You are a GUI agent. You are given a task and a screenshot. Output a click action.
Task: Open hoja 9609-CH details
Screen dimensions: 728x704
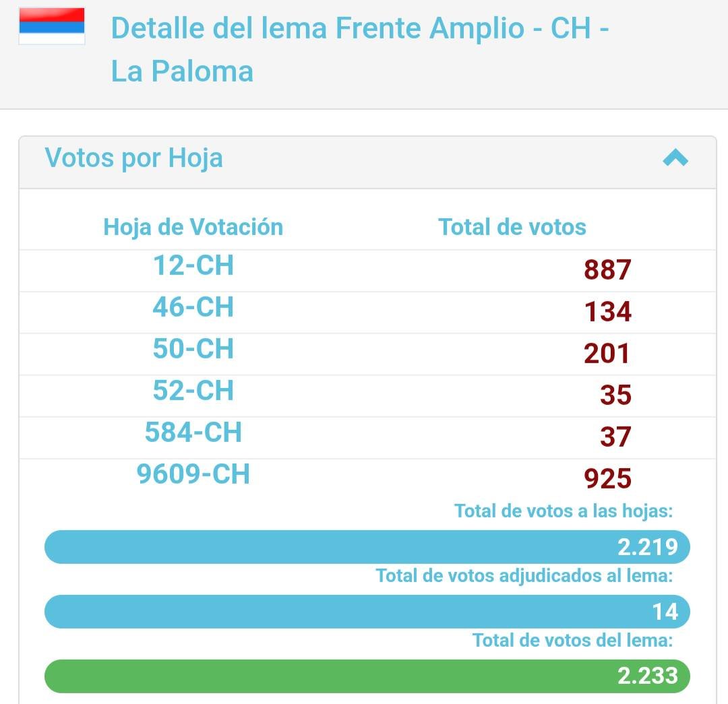[x=193, y=474]
